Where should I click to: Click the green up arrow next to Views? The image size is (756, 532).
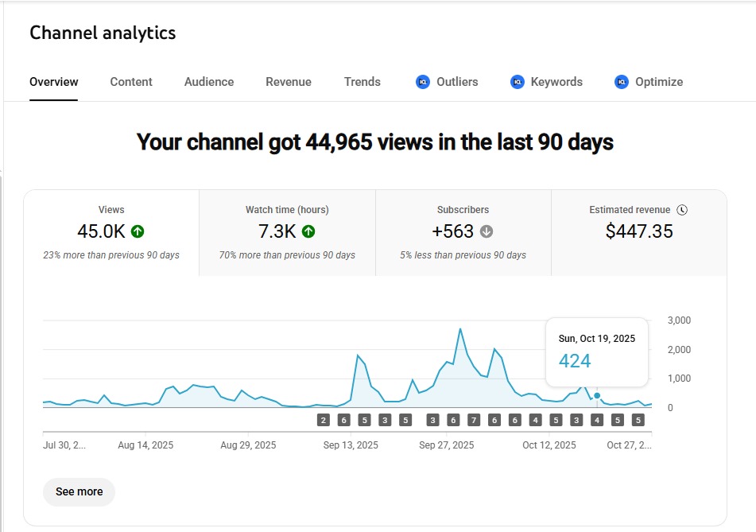(x=138, y=231)
